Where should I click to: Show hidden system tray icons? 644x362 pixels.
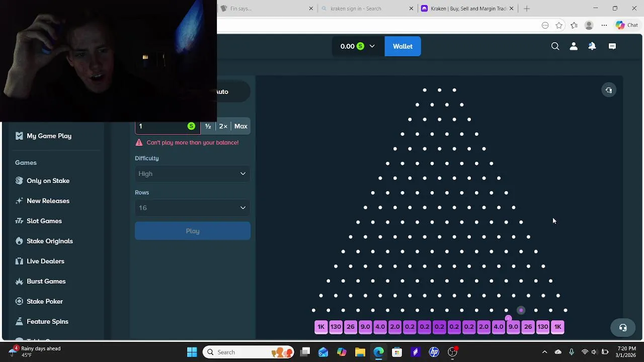coord(544,352)
